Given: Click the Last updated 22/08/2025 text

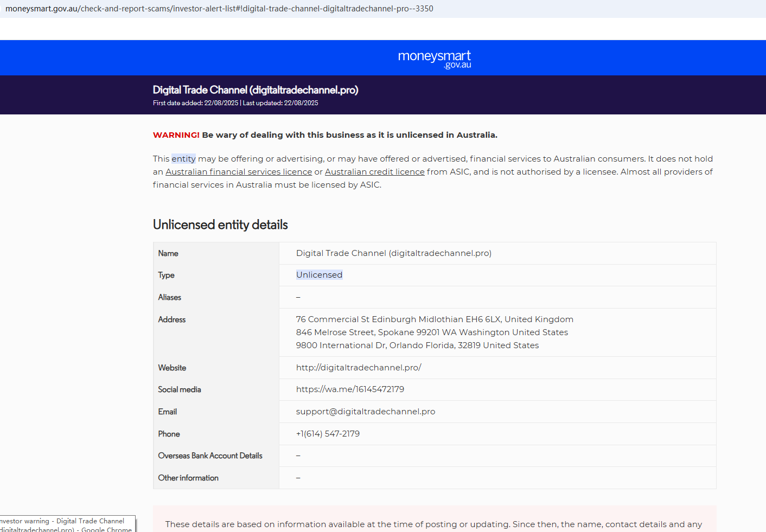Looking at the screenshot, I should [x=280, y=103].
